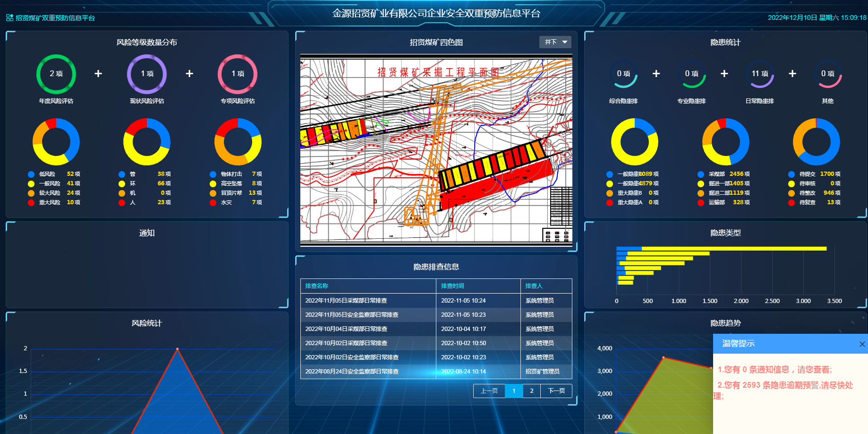868x434 pixels.
Task: Click the green 2项 年度风险评估 ring
Action: click(x=56, y=74)
